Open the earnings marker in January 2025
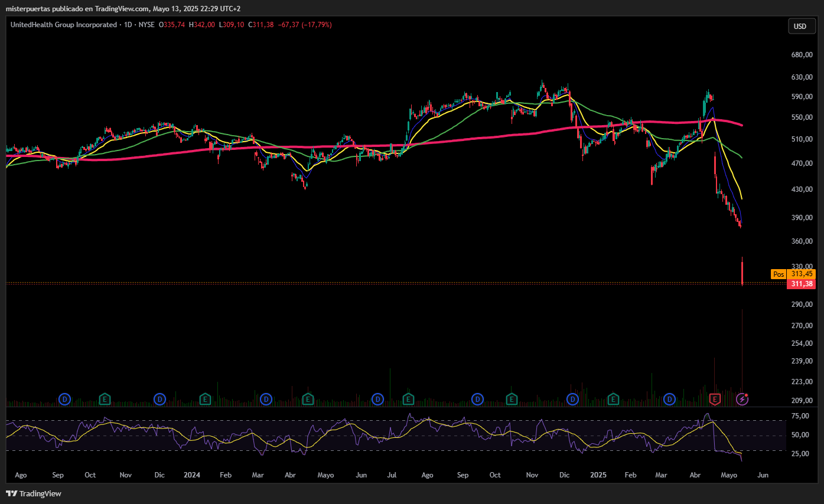The width and height of the screenshot is (824, 504). click(614, 400)
